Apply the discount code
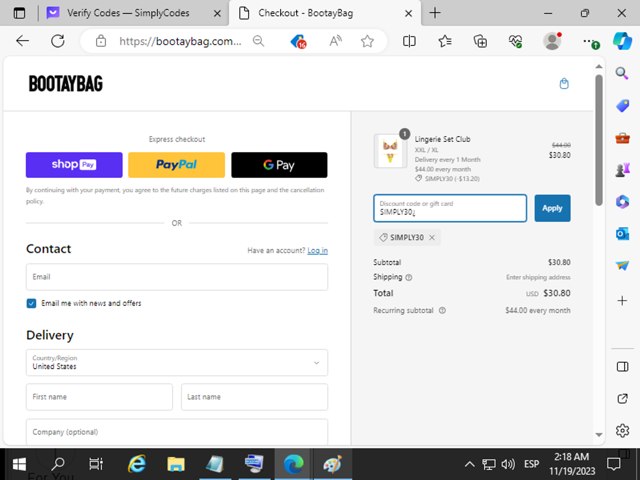 click(552, 208)
